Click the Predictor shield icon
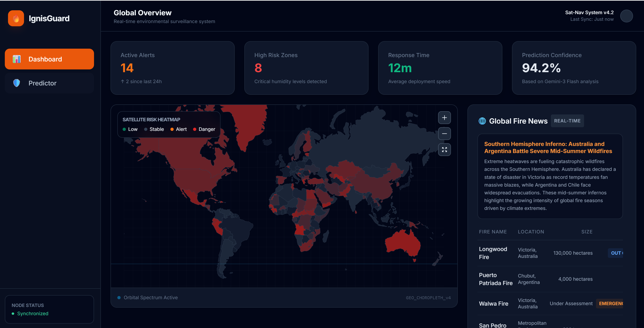The height and width of the screenshot is (328, 644). pos(17,83)
